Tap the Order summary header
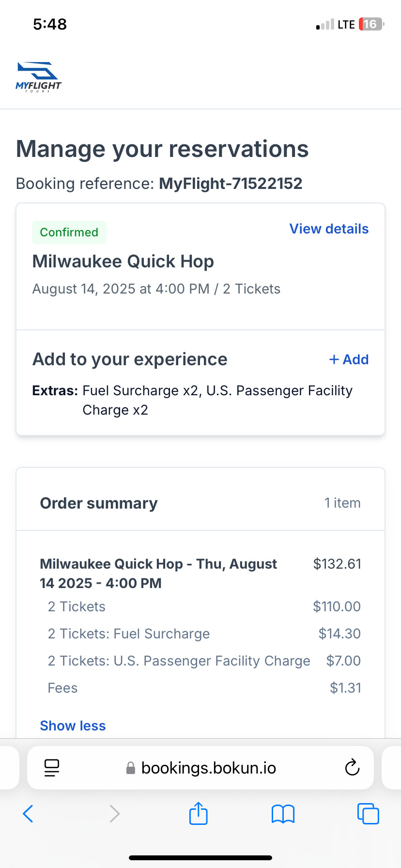This screenshot has height=868, width=401. (99, 503)
